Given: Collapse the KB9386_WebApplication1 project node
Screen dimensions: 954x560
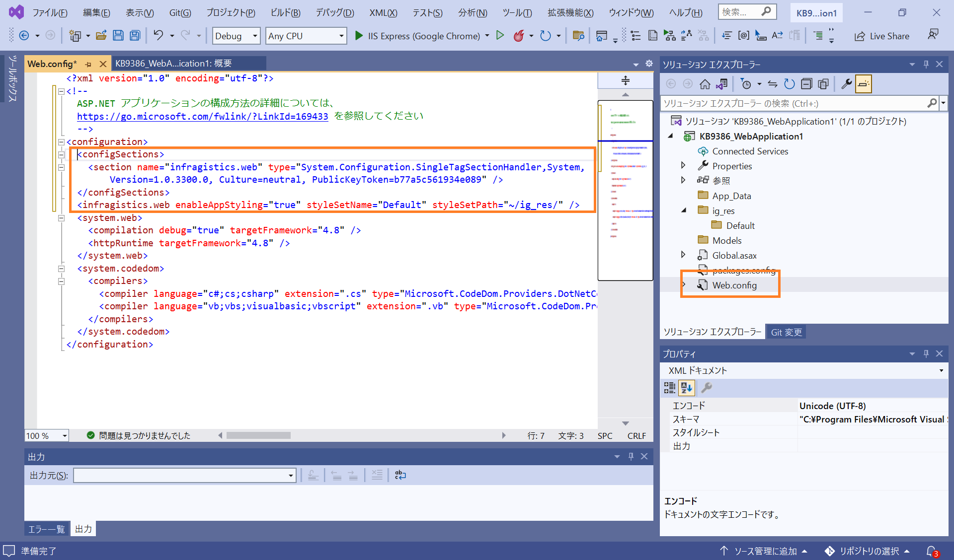Looking at the screenshot, I should coord(671,136).
